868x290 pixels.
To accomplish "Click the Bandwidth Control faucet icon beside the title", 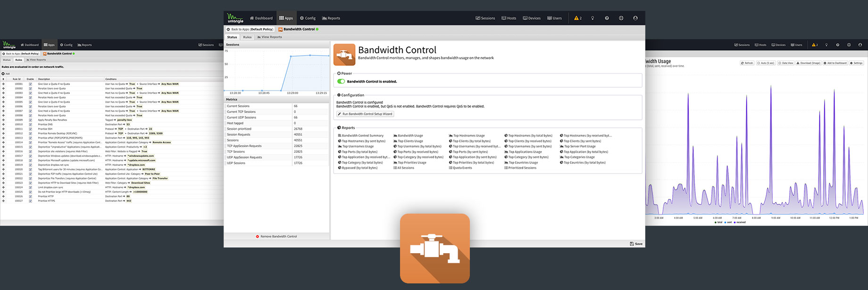I will 344,54.
